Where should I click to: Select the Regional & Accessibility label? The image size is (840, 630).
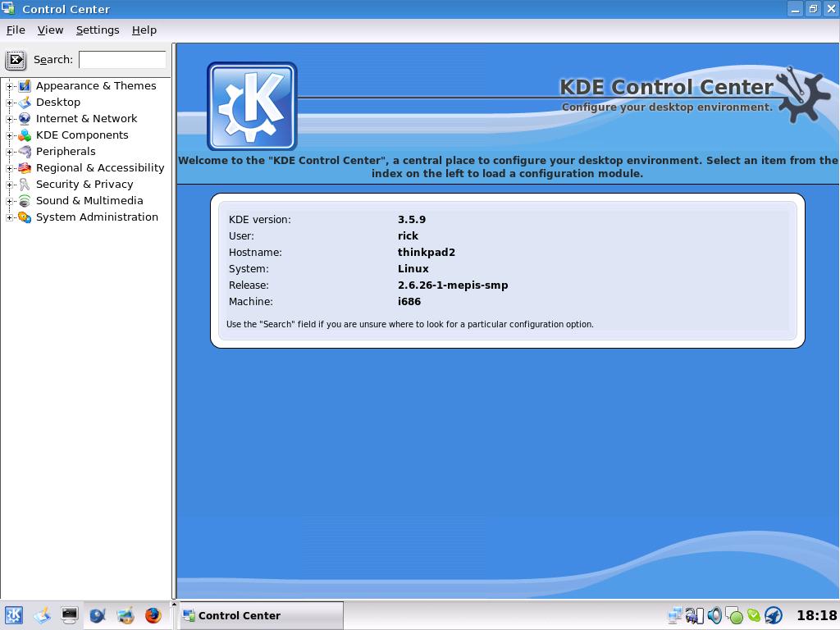point(100,167)
